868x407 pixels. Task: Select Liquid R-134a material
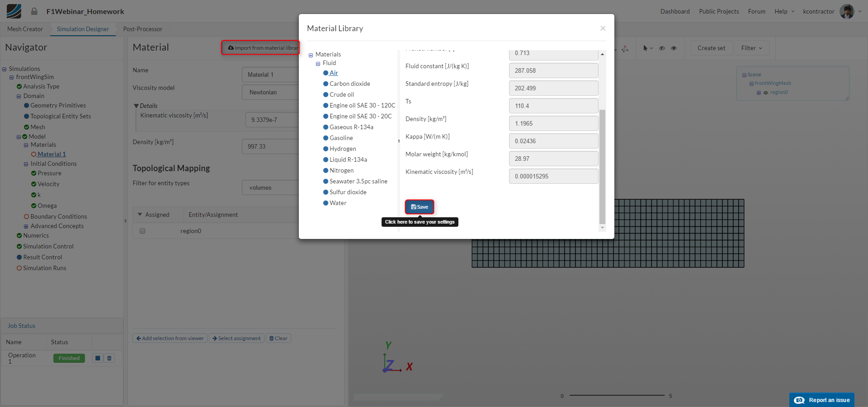[348, 159]
